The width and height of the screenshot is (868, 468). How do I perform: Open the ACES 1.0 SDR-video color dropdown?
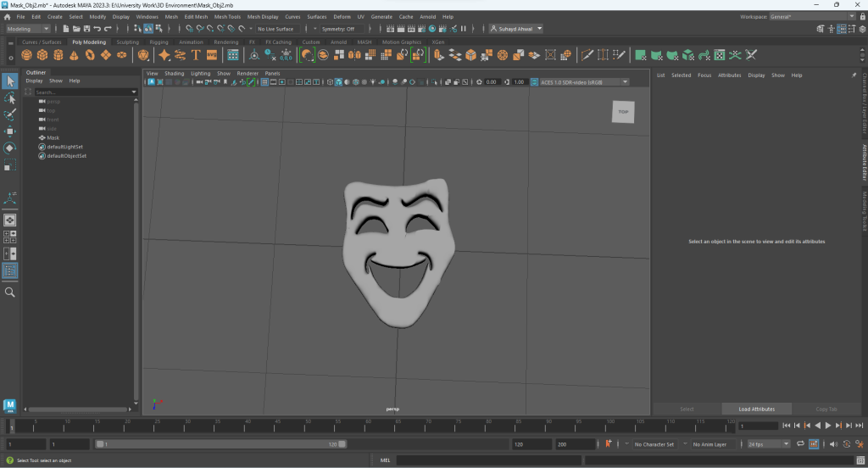click(581, 82)
